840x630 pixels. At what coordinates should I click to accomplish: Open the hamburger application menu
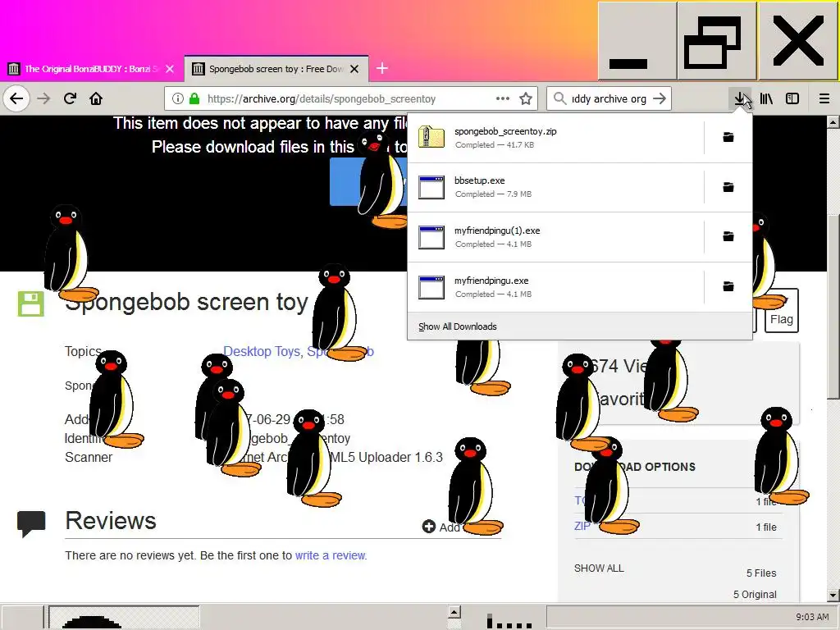pos(824,98)
